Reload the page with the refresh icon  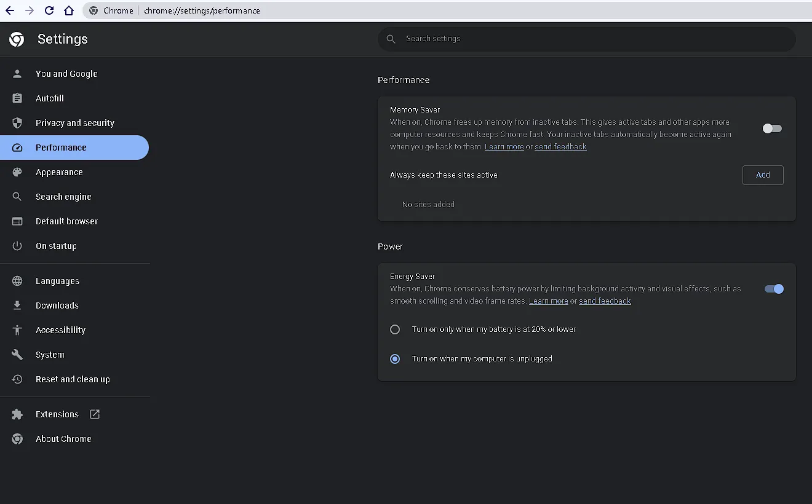49,10
